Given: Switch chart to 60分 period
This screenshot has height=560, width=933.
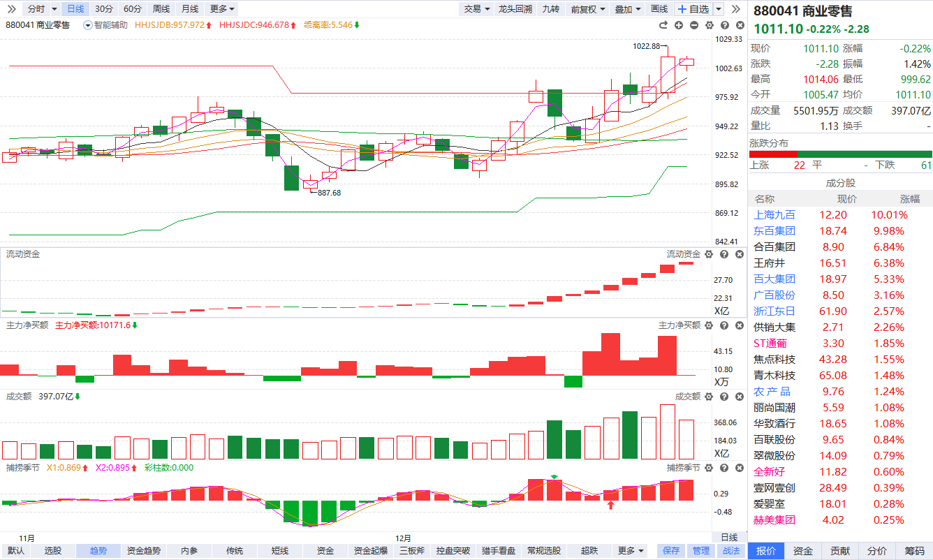Looking at the screenshot, I should 132,9.
